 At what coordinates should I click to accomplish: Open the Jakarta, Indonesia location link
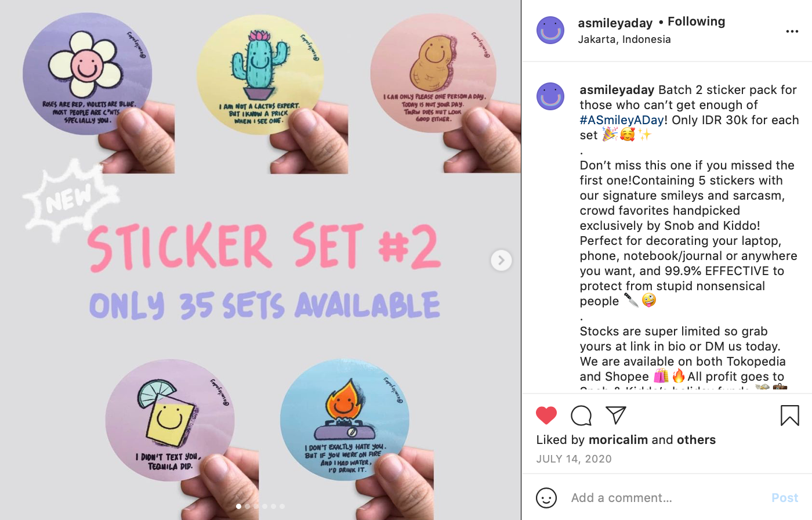(624, 39)
